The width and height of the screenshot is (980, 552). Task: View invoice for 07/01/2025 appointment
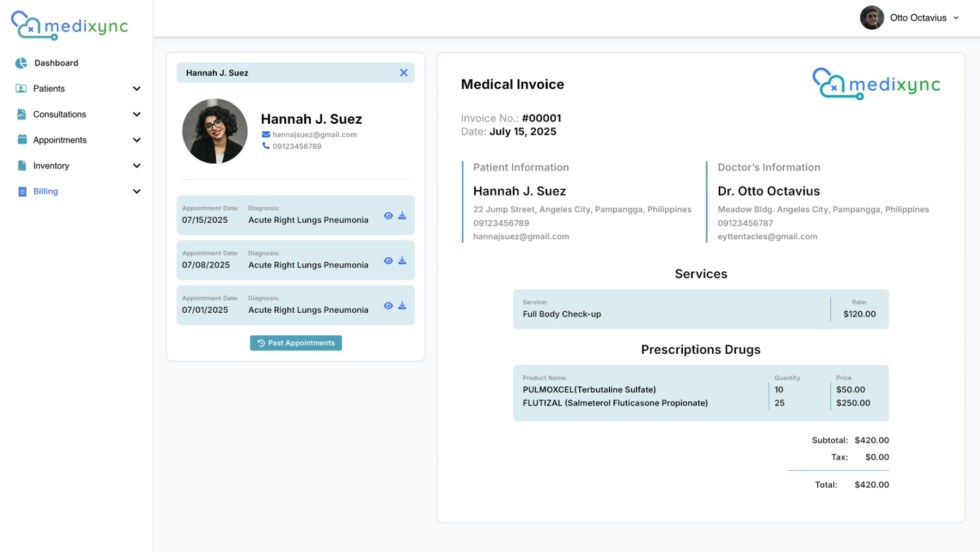tap(388, 306)
